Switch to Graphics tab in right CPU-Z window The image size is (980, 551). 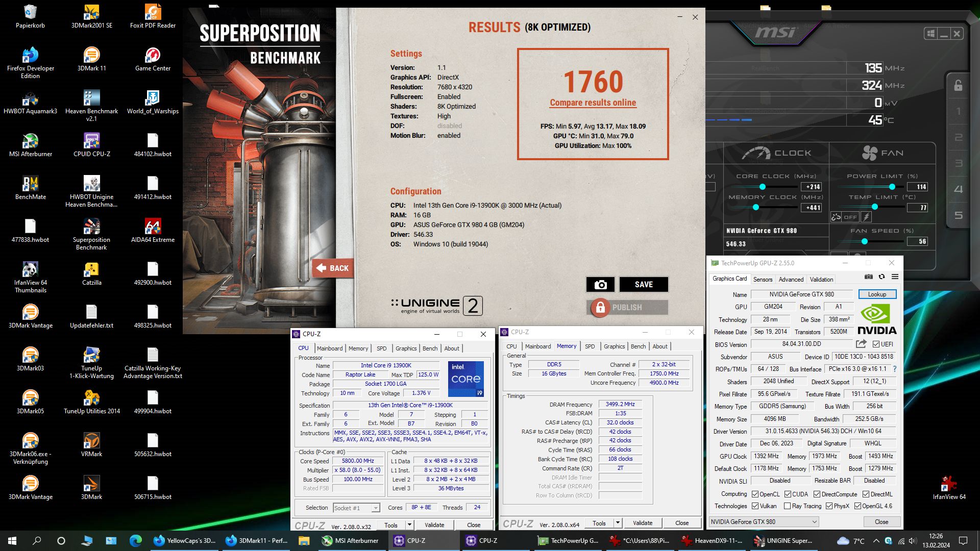(614, 346)
